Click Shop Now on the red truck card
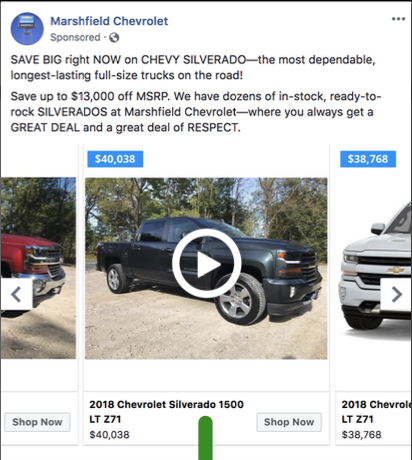Image resolution: width=412 pixels, height=460 pixels. click(37, 422)
